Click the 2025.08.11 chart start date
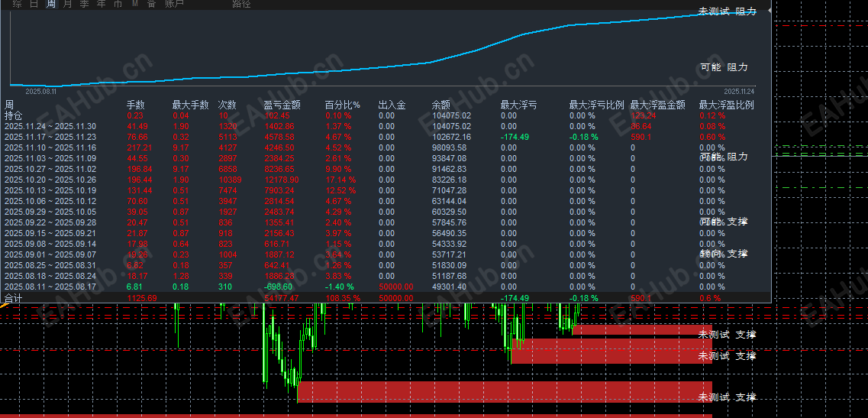This screenshot has width=868, height=418. tap(40, 92)
